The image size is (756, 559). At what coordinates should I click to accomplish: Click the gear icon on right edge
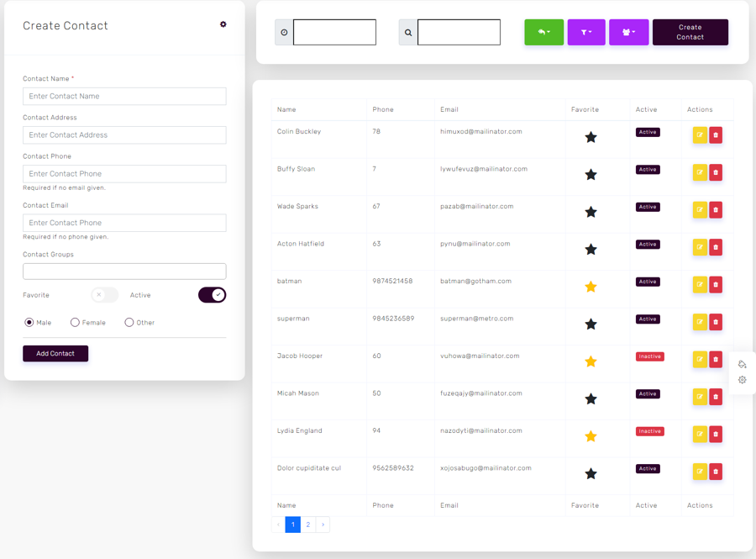click(x=742, y=380)
